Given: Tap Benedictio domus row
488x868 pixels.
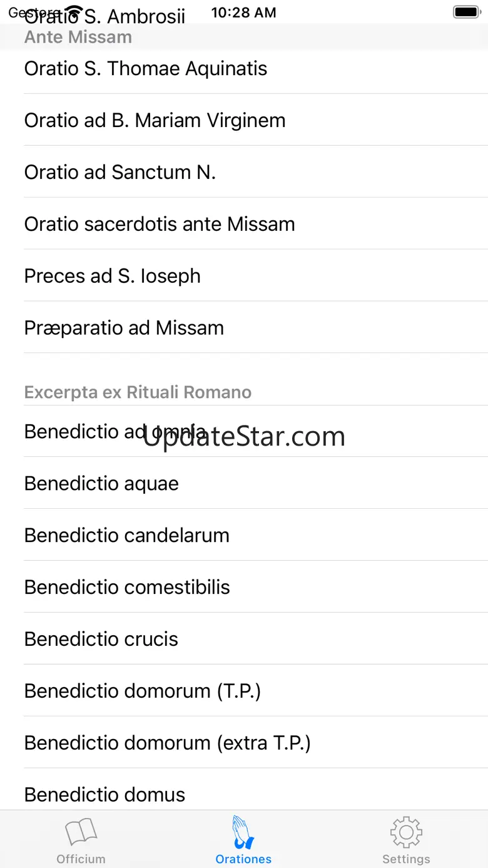Looking at the screenshot, I should [x=105, y=795].
